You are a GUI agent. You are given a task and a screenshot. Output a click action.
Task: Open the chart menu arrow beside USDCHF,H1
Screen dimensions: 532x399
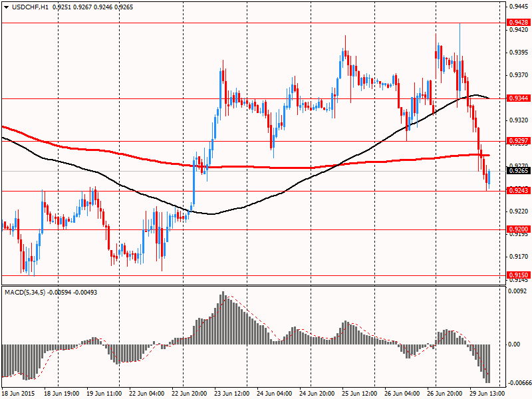point(7,7)
